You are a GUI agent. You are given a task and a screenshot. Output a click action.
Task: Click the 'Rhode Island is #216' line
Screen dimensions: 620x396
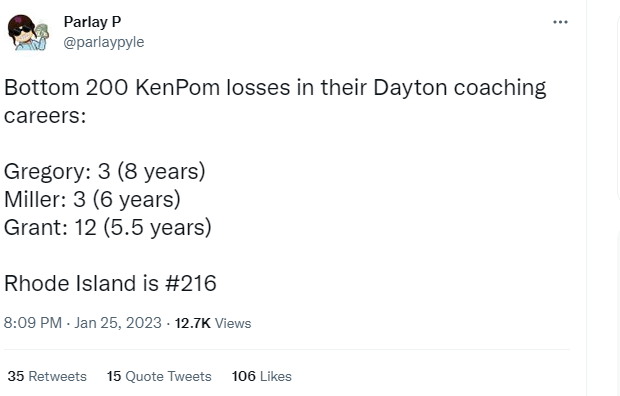click(110, 283)
